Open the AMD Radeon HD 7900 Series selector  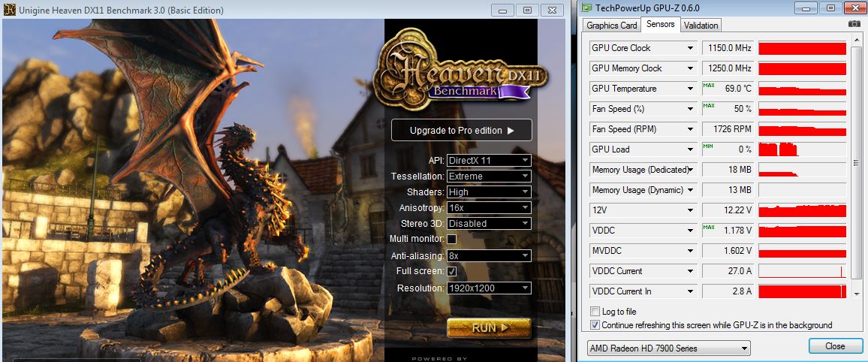point(669,348)
